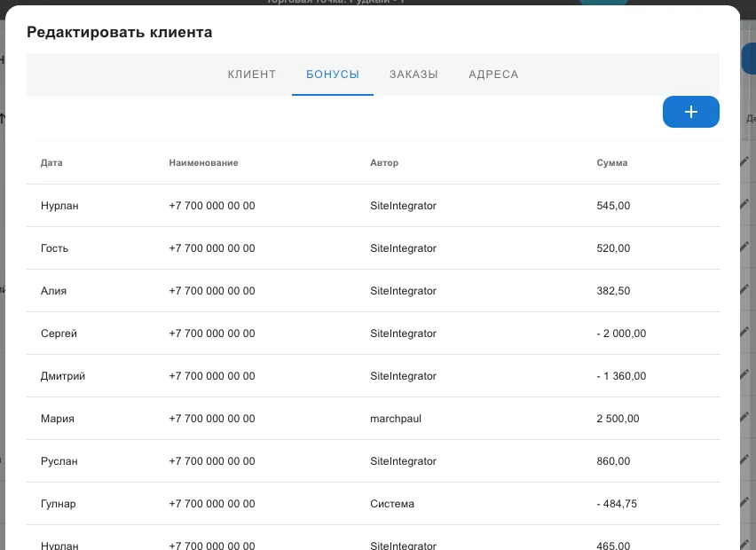Select the 382,50 amount

tap(613, 291)
